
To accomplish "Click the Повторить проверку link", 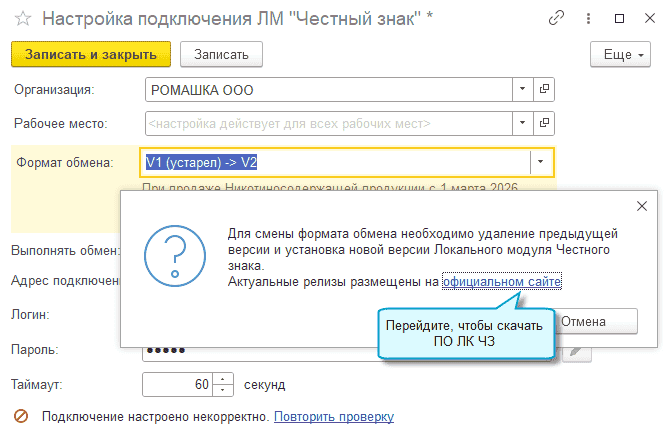I will [334, 416].
